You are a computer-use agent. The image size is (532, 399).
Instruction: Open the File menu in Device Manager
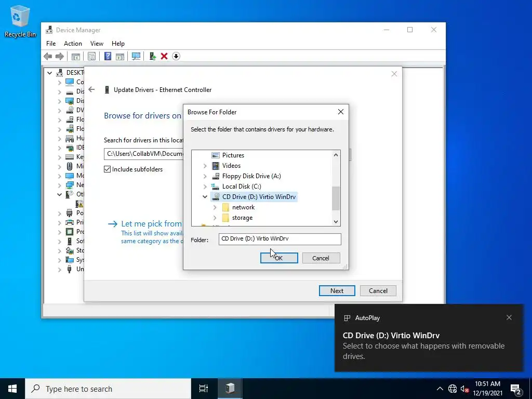[x=51, y=44]
